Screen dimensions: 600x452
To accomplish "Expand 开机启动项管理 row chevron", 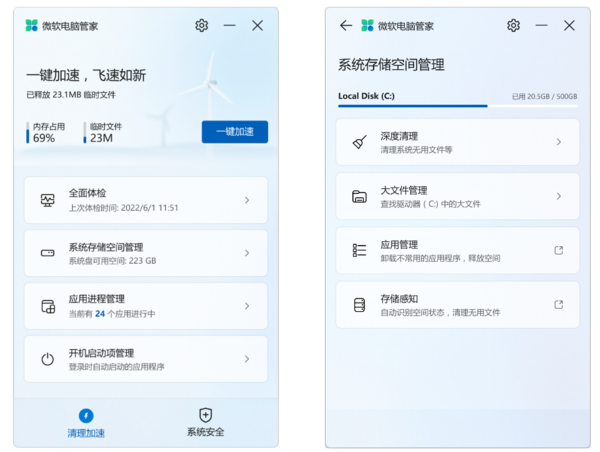I will pyautogui.click(x=247, y=359).
